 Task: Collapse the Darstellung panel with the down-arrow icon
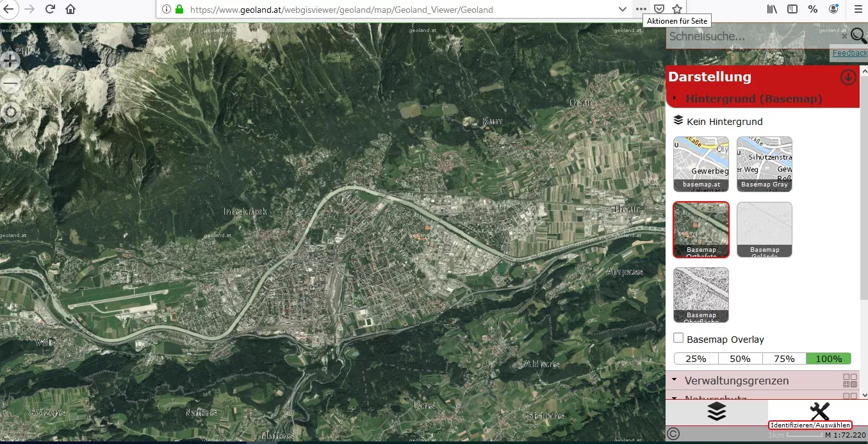point(848,77)
